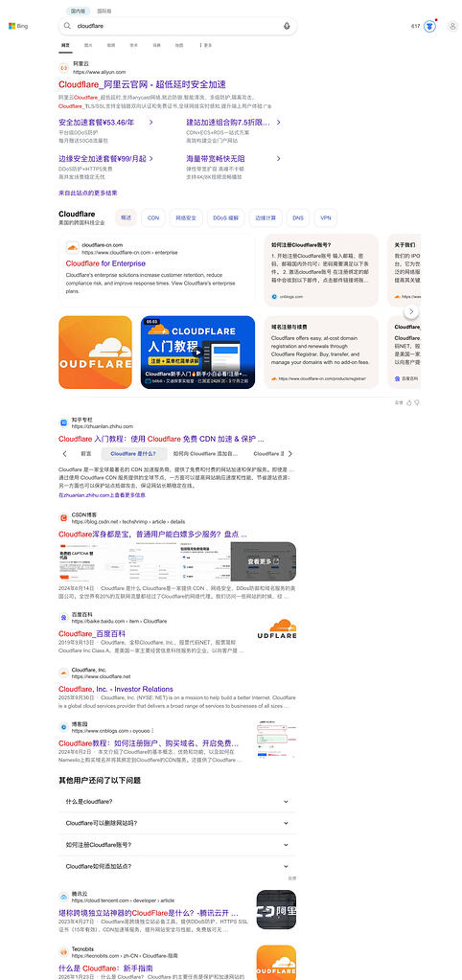Screen dimensions: 462x980
Task: Click the Cloudflare, Inc. favicon
Action: pyautogui.click(x=64, y=672)
